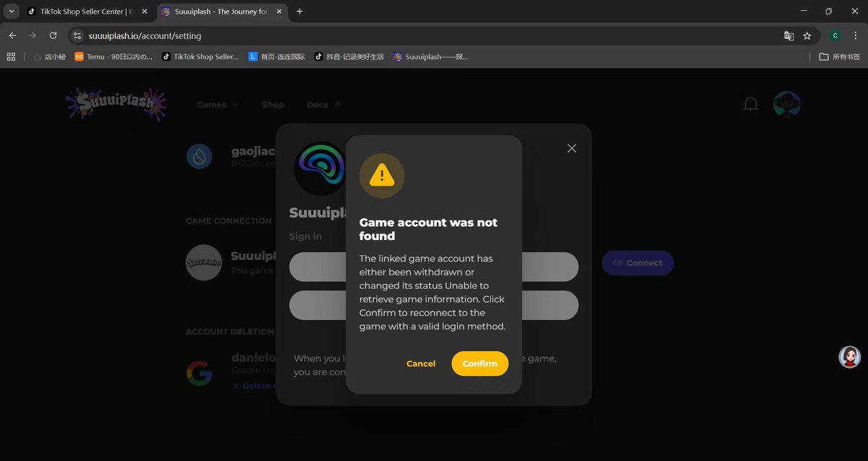Close the TikTok Shop Seller Center tab

pyautogui.click(x=144, y=12)
